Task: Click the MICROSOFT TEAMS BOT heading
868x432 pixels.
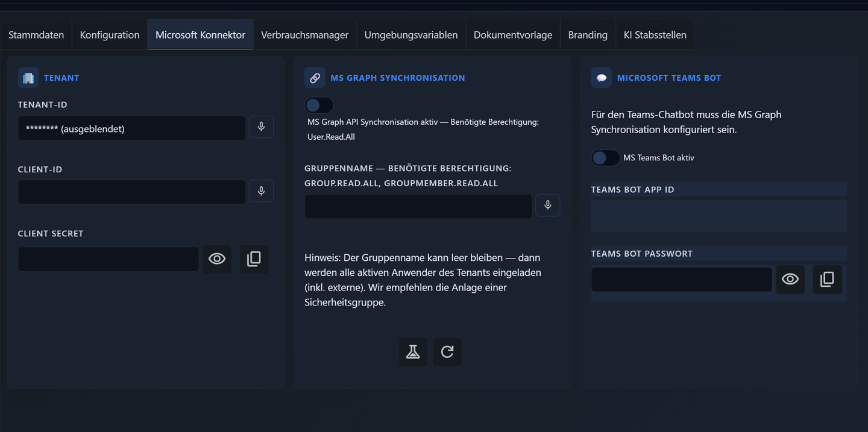Action: (669, 78)
